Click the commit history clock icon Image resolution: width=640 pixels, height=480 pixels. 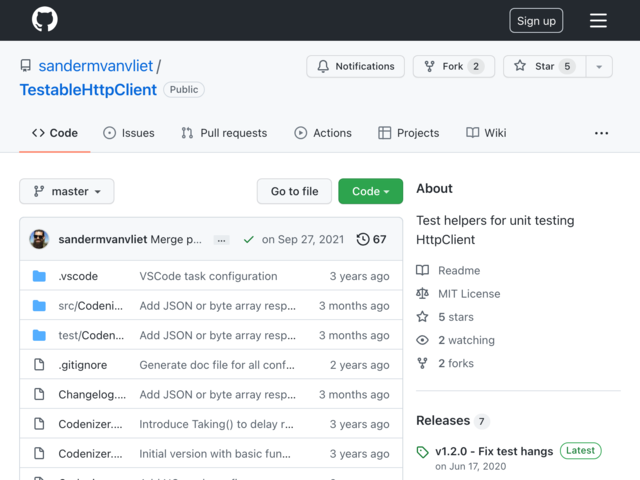pos(363,240)
